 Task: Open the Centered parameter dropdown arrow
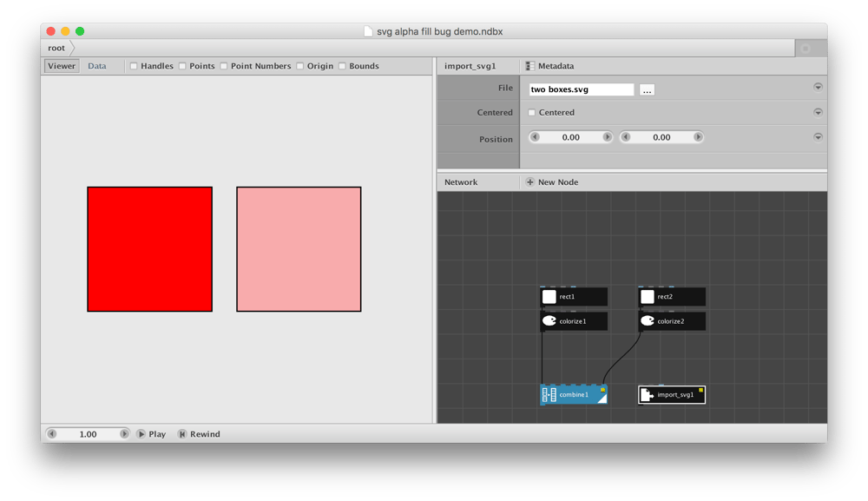pyautogui.click(x=818, y=112)
